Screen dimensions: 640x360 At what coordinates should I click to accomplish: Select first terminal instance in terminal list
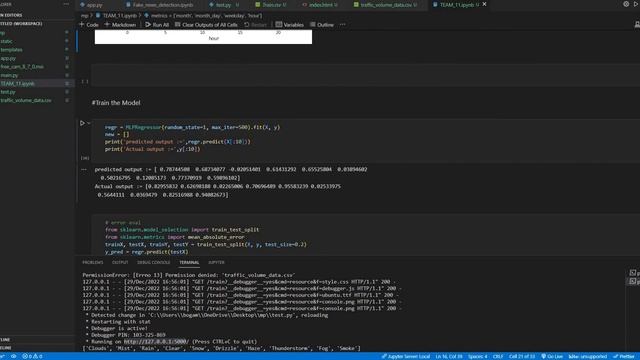633,273
